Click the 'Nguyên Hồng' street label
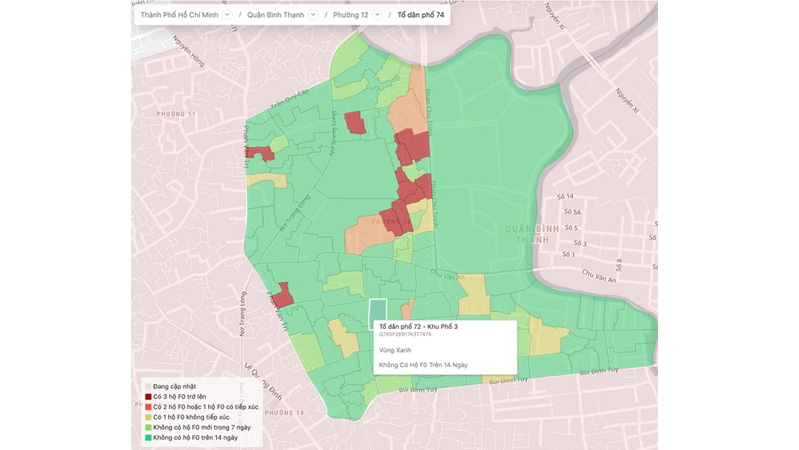This screenshot has width=799, height=450. coord(189,51)
